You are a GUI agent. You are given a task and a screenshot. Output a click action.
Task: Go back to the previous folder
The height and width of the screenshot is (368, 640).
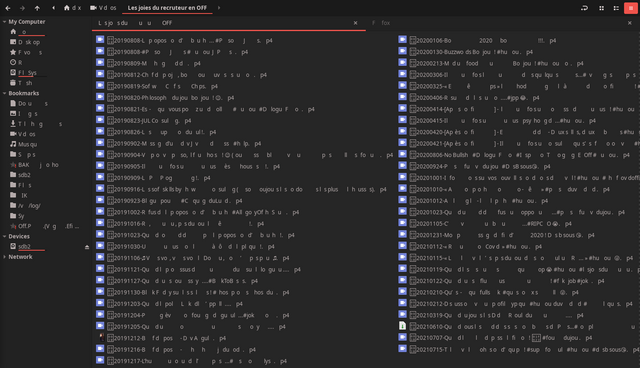[x=8, y=8]
